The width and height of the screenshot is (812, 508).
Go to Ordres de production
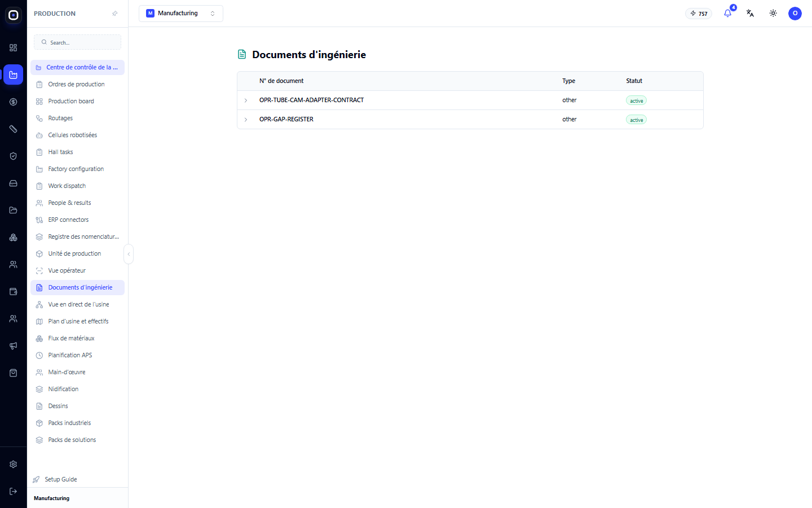(77, 84)
